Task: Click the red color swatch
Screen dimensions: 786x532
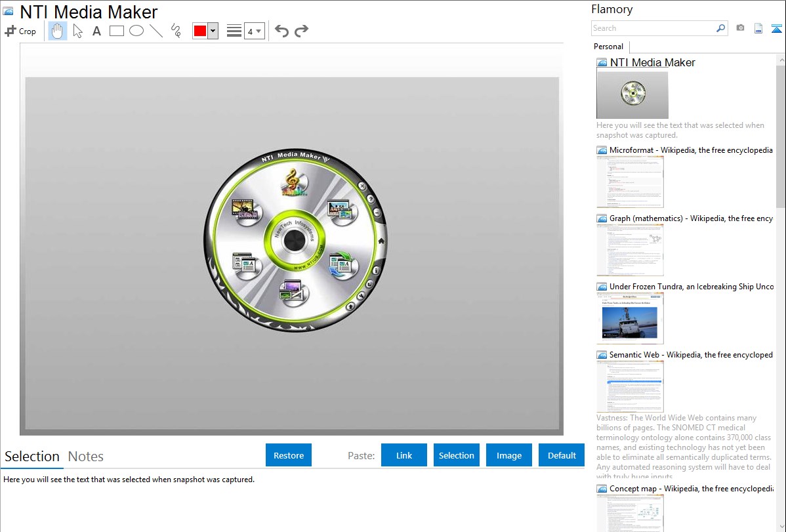Action: pos(200,31)
